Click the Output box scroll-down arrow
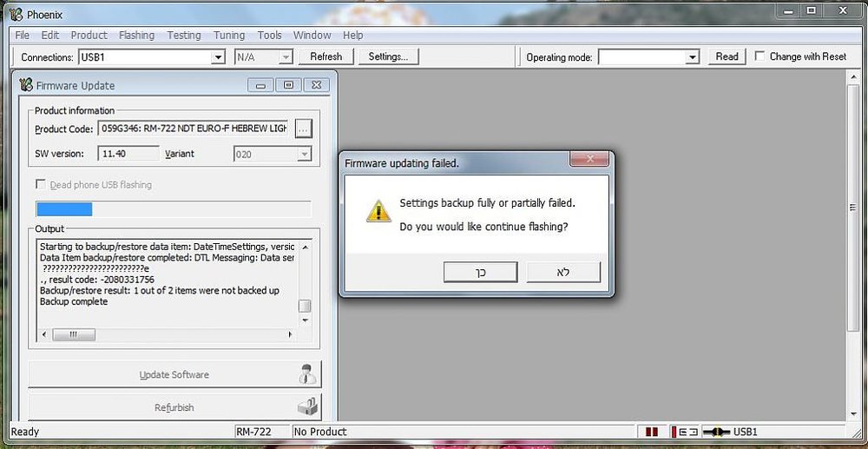 (x=305, y=320)
